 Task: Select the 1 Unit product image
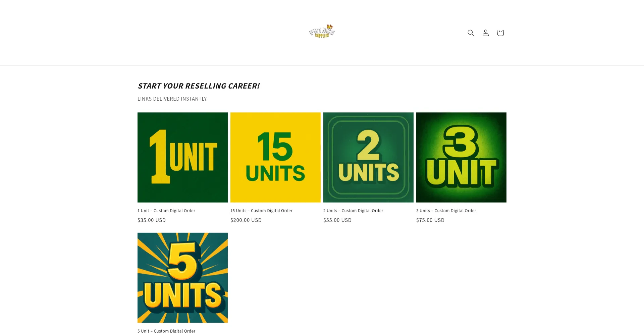[182, 157]
